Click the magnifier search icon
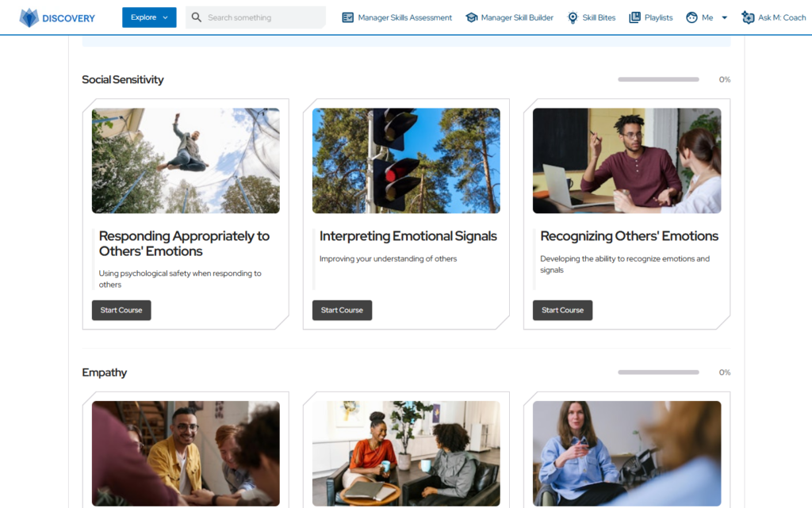812x508 pixels. (197, 17)
